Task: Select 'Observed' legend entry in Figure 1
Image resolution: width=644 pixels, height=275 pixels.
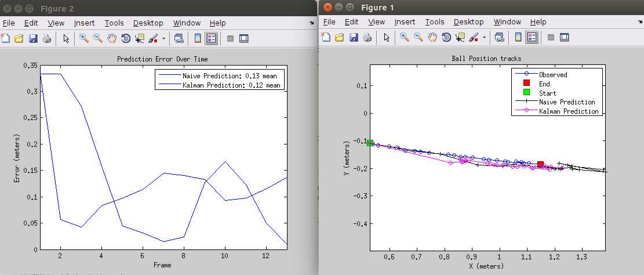Action: click(542, 74)
